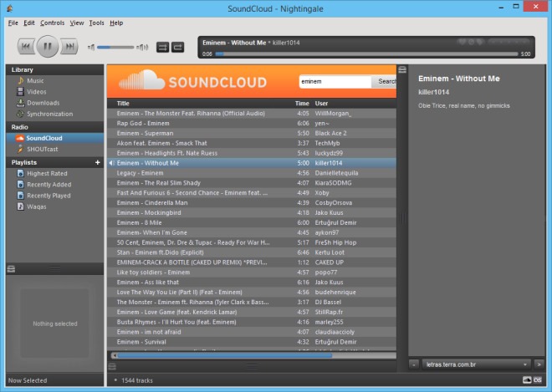Click the now playing Eminem - Without Me row
Screen dimensions: 552x392
pyautogui.click(x=252, y=163)
